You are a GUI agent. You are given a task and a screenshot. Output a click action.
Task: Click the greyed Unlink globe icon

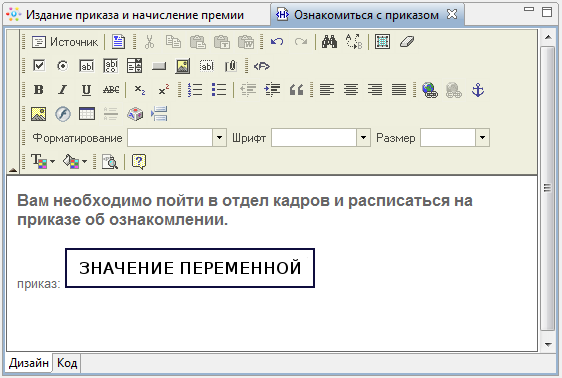454,90
